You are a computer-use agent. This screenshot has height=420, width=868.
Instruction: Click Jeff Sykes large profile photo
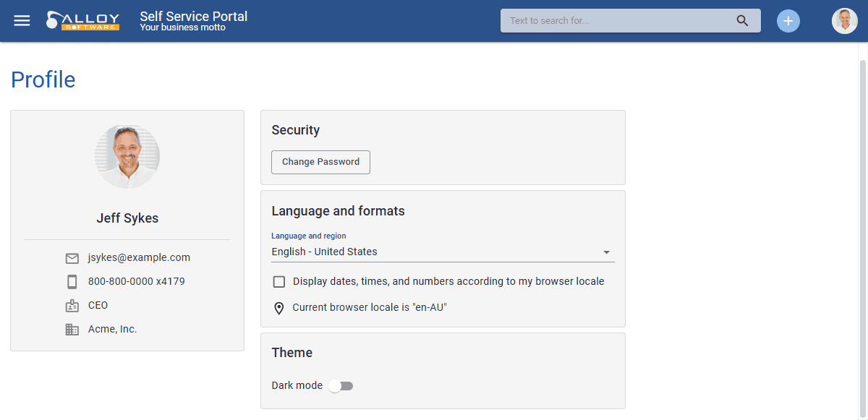click(x=127, y=157)
